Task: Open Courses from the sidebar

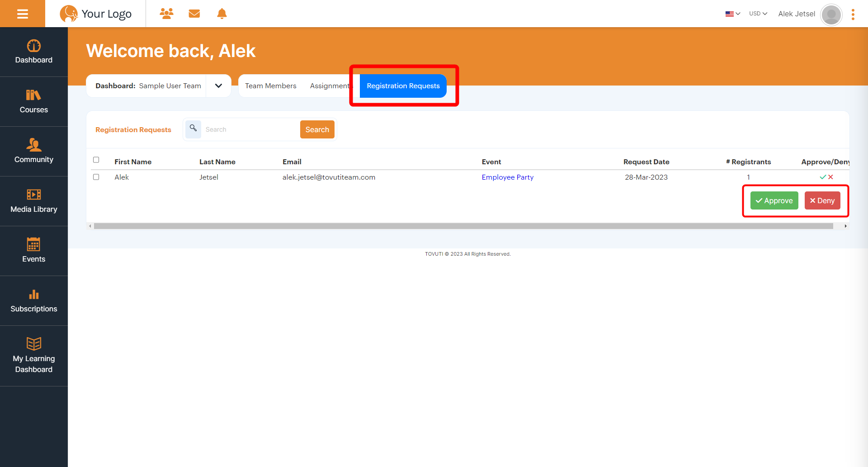Action: point(34,102)
